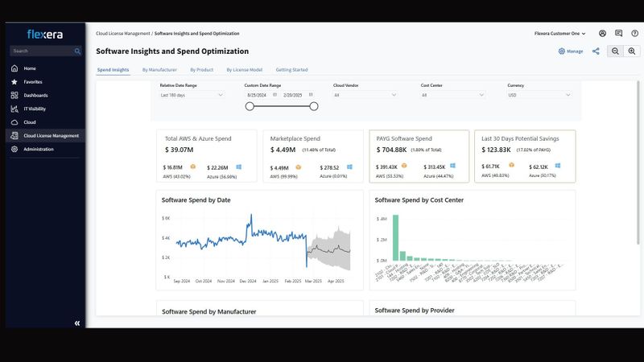Click AWS icon in PAYG Software Spend card

[x=404, y=166]
